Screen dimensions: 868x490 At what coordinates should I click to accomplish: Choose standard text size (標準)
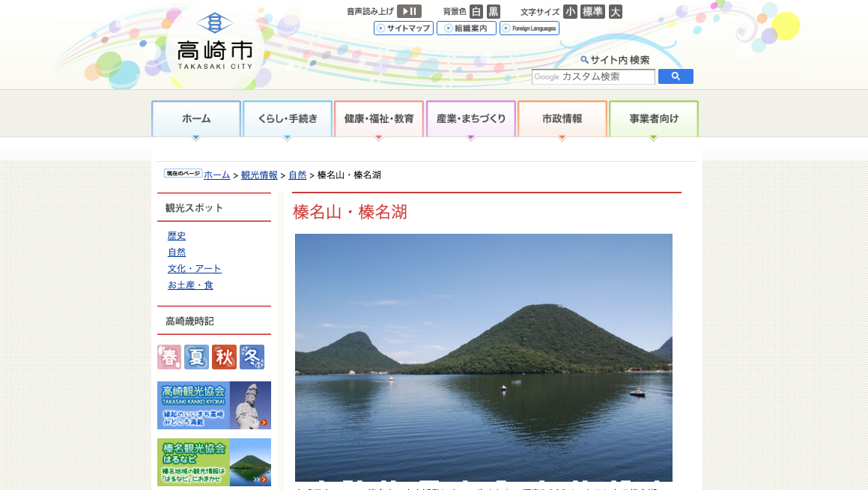[x=593, y=11]
